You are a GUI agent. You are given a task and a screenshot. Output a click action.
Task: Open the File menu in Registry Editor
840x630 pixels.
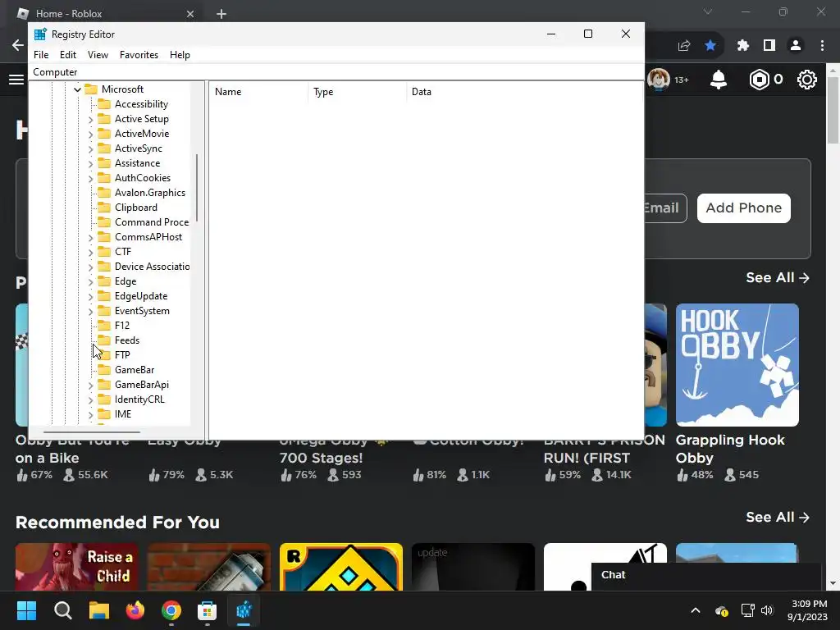click(41, 55)
